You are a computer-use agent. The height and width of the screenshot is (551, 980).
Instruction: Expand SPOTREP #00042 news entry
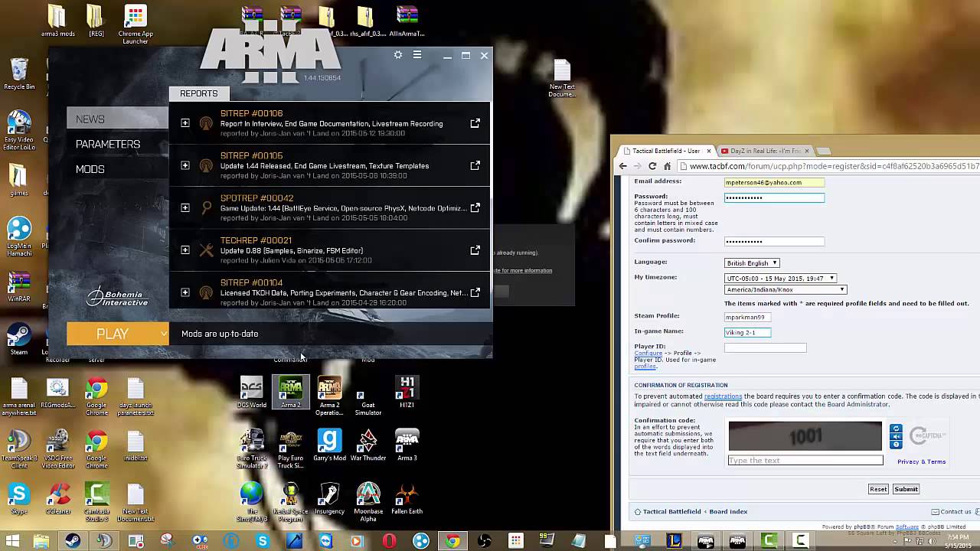coord(185,207)
